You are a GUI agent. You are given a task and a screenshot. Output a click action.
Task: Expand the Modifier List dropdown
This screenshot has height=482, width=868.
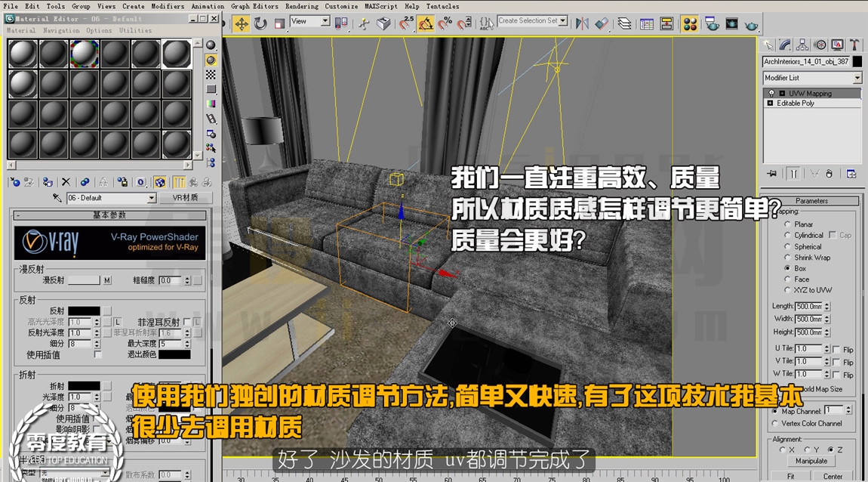pos(811,78)
